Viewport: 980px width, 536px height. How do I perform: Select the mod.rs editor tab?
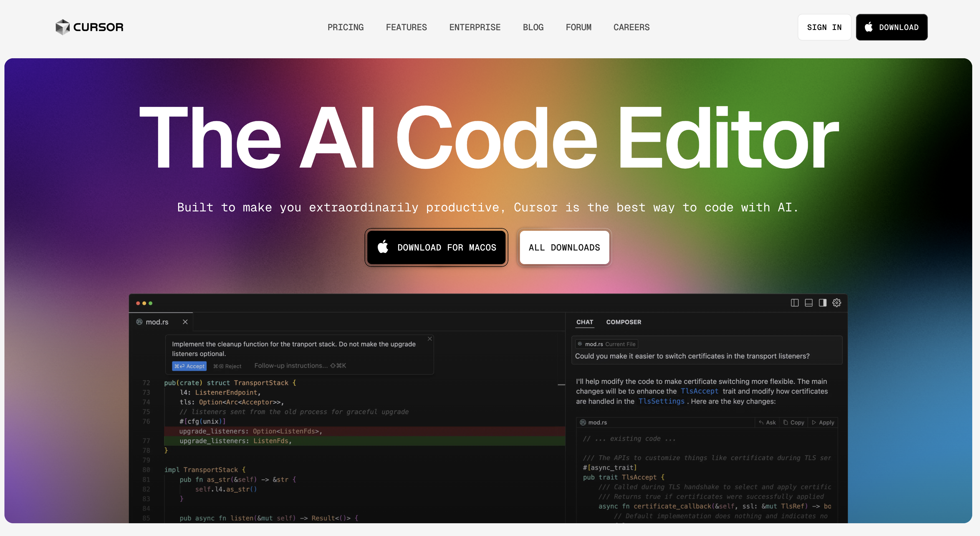[x=161, y=322]
